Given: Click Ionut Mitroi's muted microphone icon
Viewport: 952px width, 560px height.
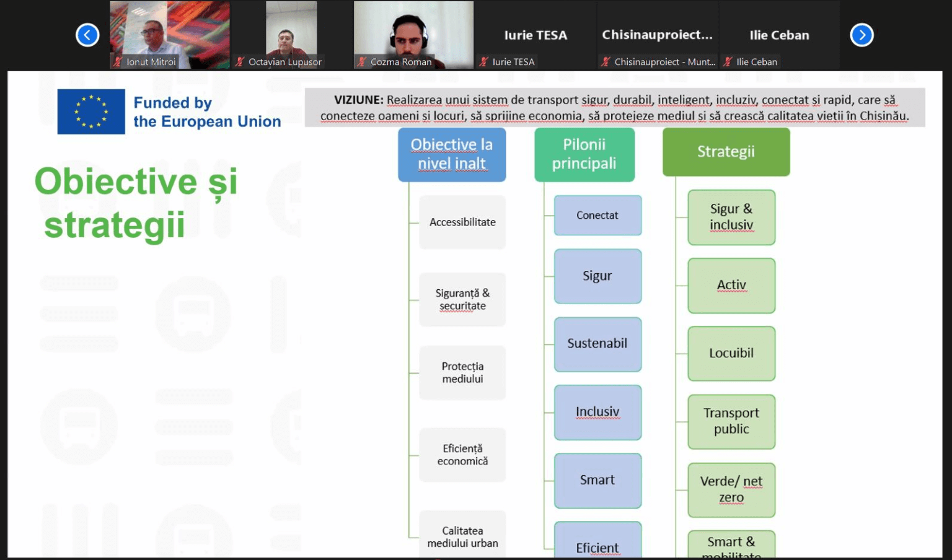Looking at the screenshot, I should (117, 62).
